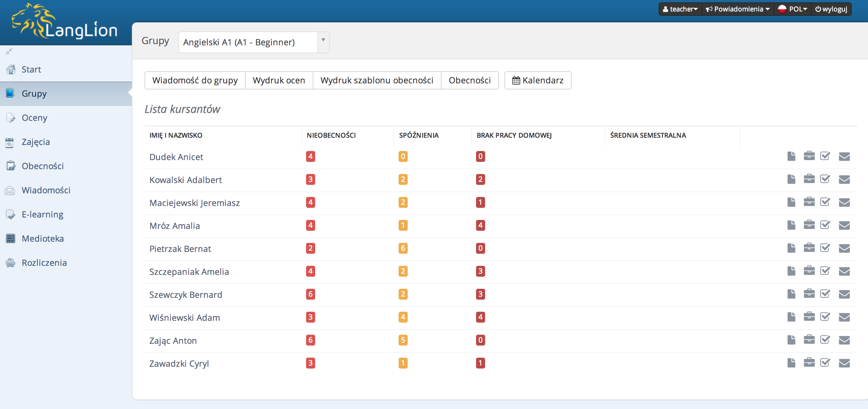Click envelope icon for Zając Anton

[844, 340]
